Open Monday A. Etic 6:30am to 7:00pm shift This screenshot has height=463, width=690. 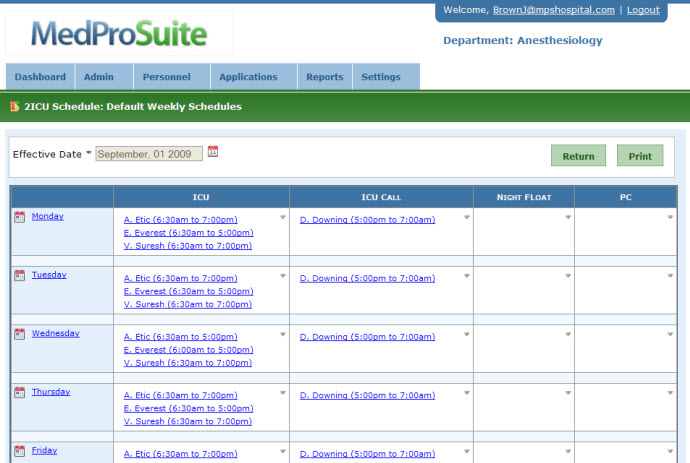click(180, 220)
